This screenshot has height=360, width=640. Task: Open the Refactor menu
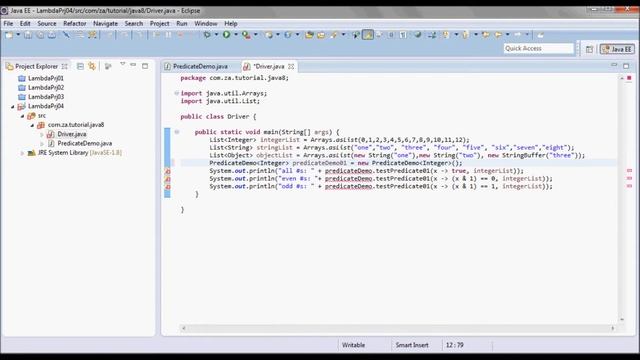(75, 24)
